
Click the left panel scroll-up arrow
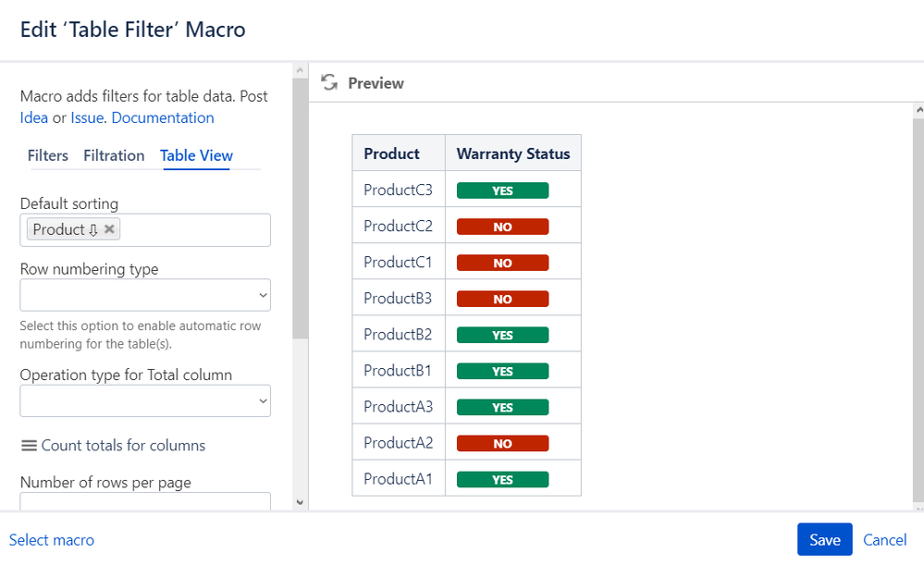point(299,70)
